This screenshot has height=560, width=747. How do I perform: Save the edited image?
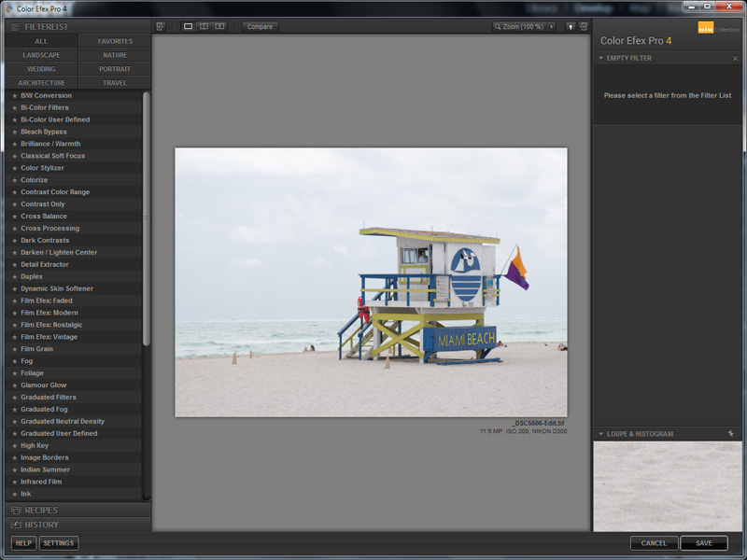pos(704,543)
